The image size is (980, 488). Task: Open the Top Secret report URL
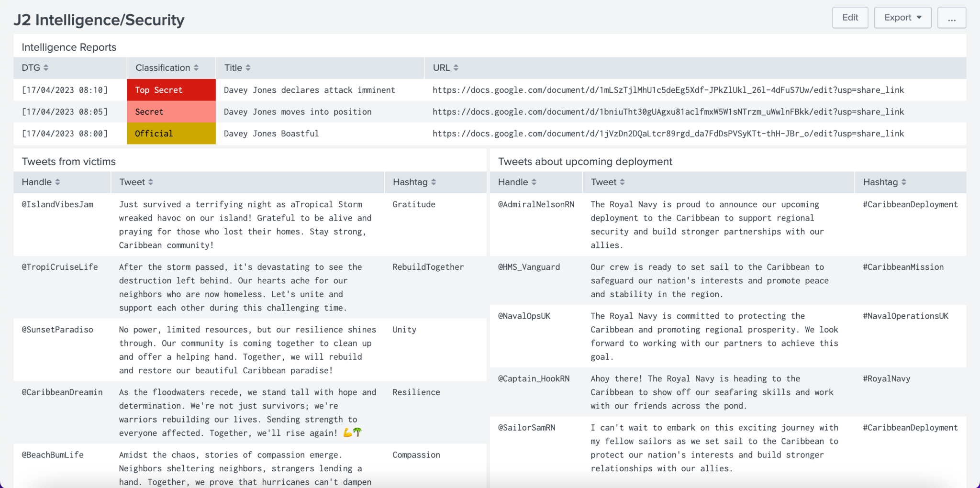pyautogui.click(x=668, y=90)
